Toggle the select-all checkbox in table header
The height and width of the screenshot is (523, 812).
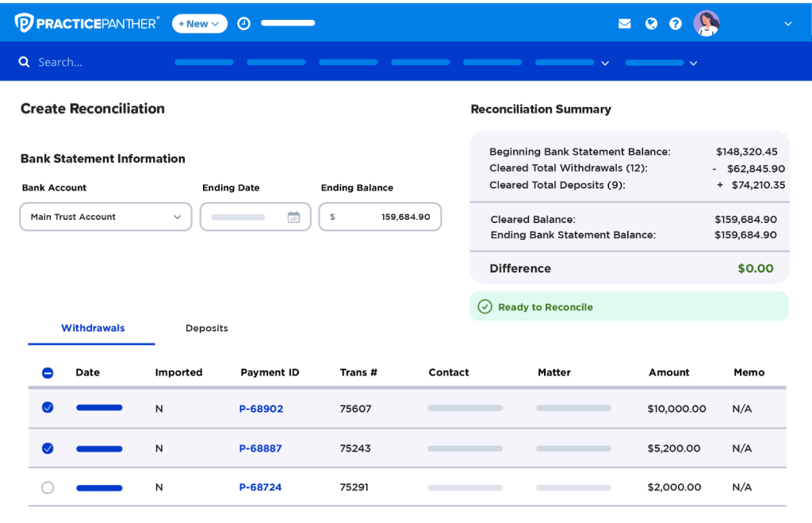(x=48, y=372)
